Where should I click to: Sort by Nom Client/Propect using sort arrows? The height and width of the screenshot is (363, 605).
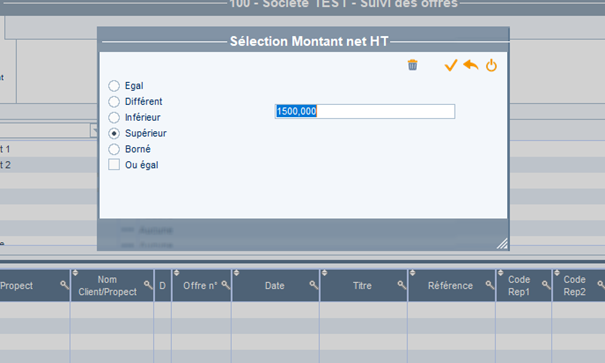tap(75, 273)
